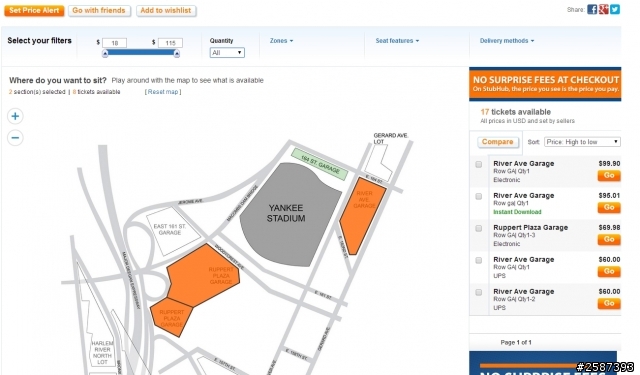
Task: Click the Set Price Alert button
Action: tap(34, 11)
